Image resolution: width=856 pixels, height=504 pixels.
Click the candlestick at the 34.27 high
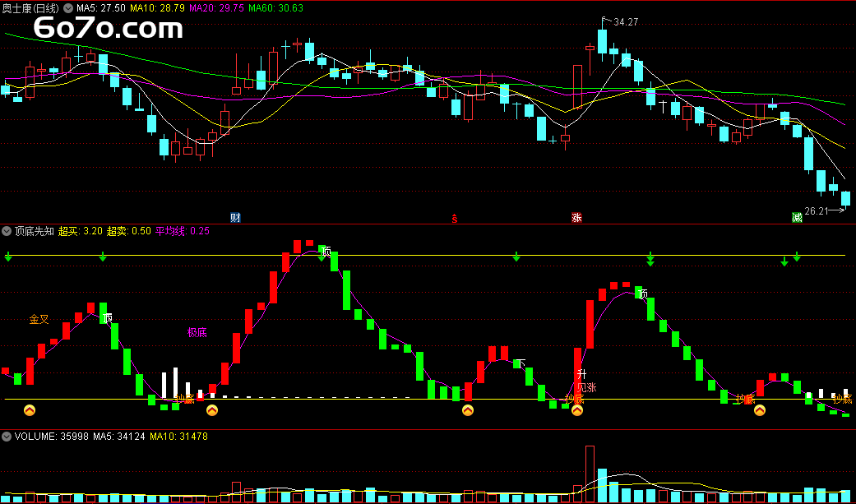click(602, 41)
